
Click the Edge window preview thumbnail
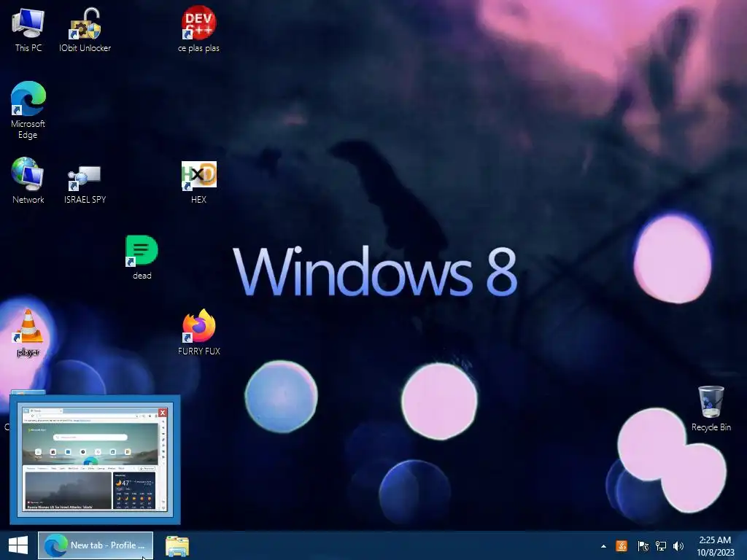tap(96, 459)
